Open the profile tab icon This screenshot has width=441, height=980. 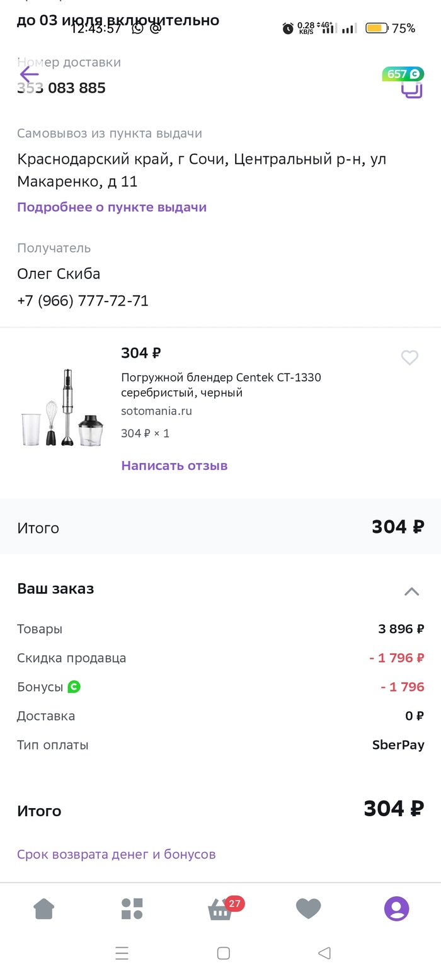397,909
